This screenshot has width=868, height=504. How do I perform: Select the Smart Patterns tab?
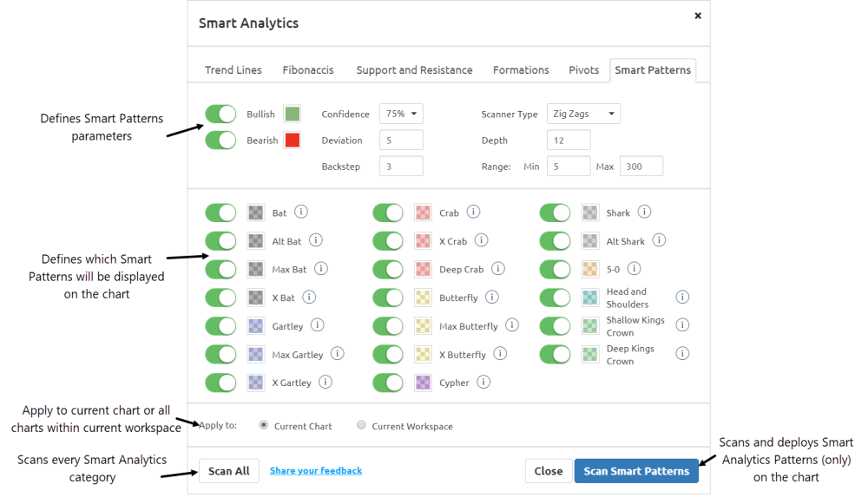pos(653,69)
